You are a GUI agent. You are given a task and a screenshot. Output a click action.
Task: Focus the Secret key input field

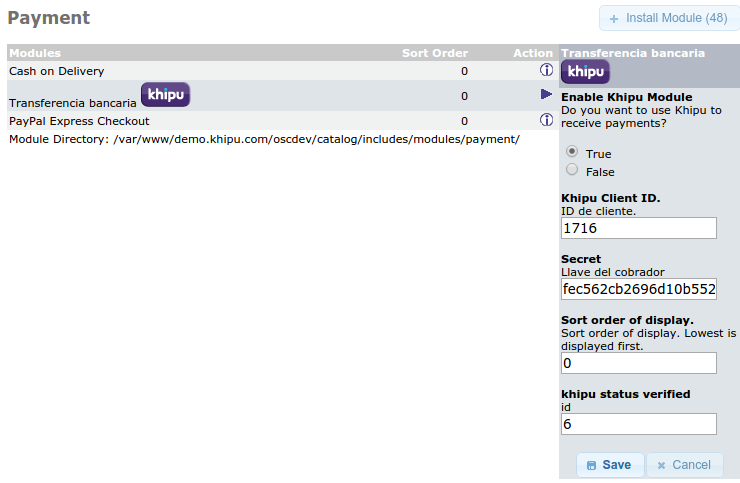(639, 289)
